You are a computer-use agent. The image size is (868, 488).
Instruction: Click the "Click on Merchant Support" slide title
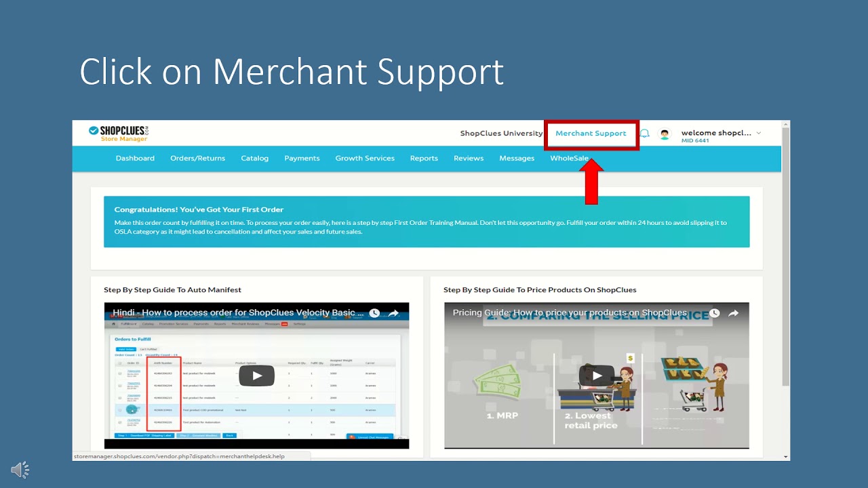point(292,71)
